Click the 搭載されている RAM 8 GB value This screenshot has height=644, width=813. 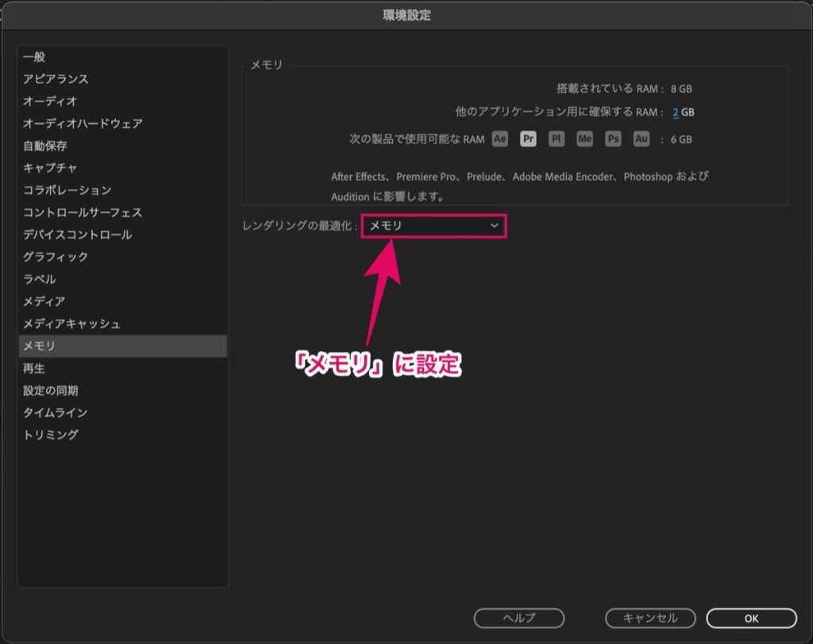point(681,89)
